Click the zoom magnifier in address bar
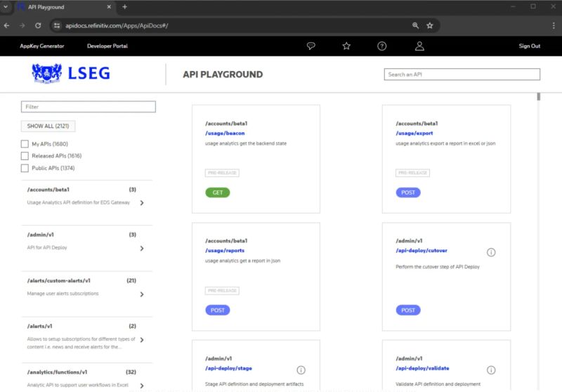The height and width of the screenshot is (392, 562). click(x=415, y=25)
